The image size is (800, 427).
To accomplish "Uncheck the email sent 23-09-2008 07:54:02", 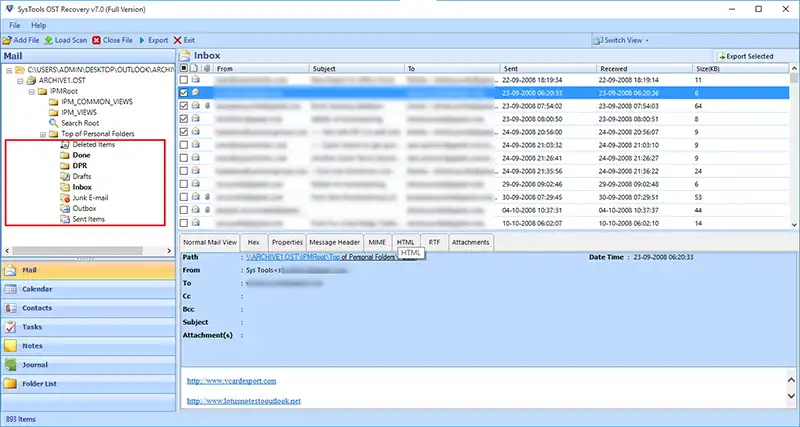I will (x=184, y=106).
